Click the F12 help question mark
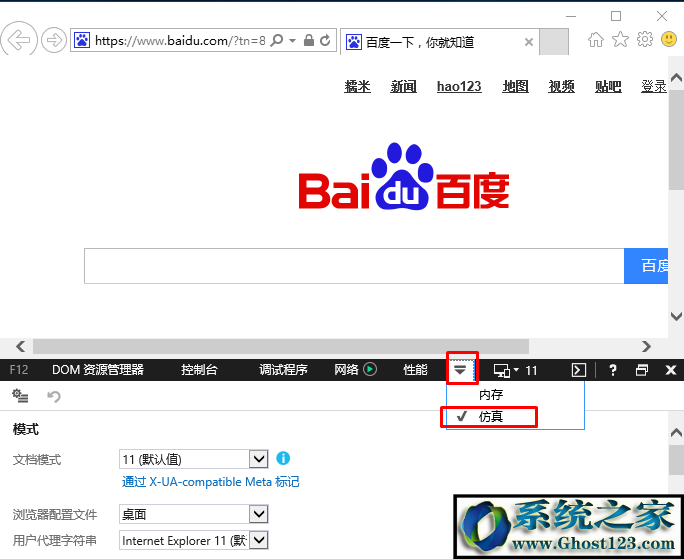 tap(612, 370)
